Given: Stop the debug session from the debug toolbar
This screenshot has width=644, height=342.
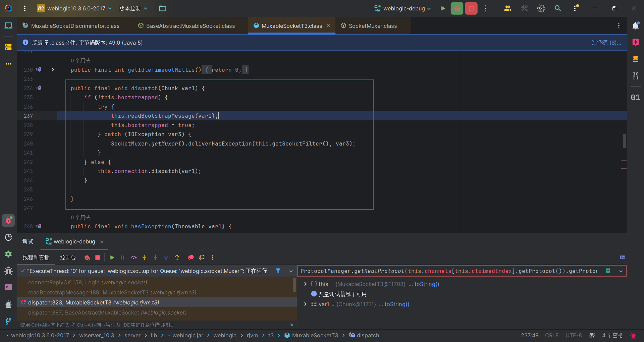Looking at the screenshot, I should coord(98,258).
